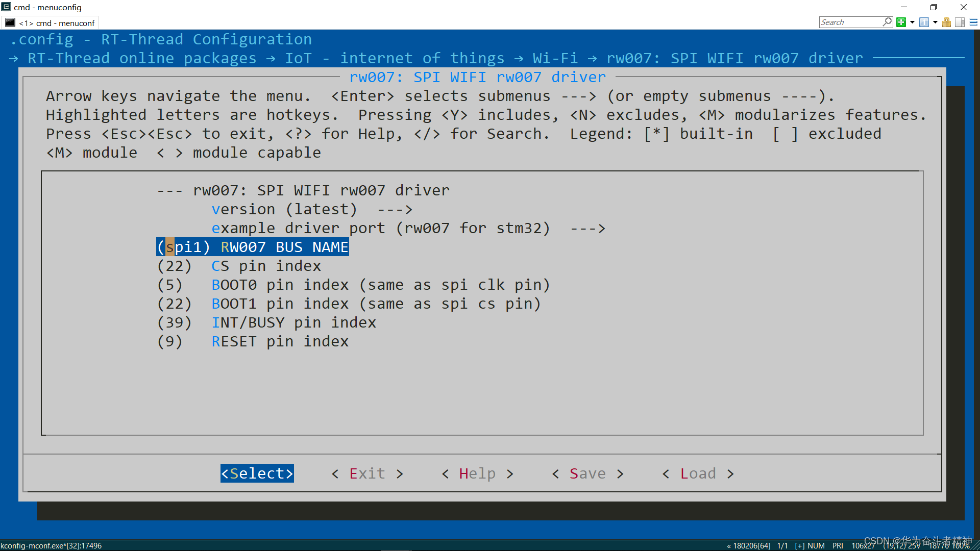Toggle the scrollbar panel icon
The height and width of the screenshot is (551, 980).
click(x=960, y=22)
